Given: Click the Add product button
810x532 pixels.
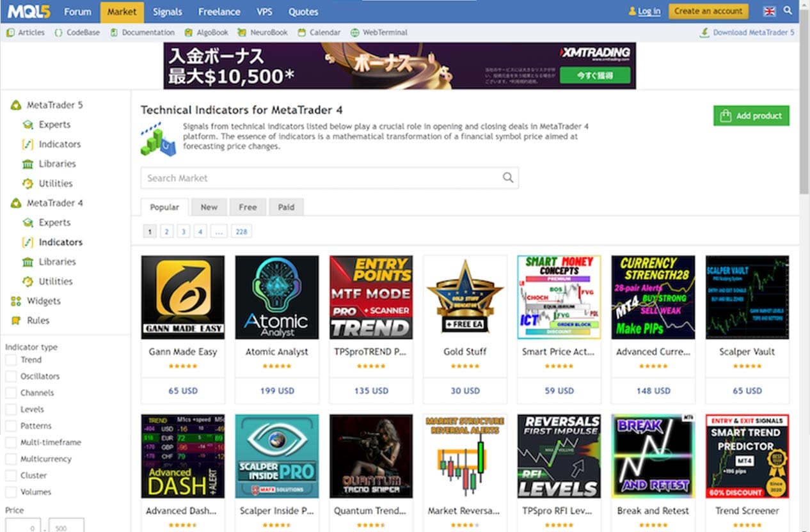Looking at the screenshot, I should click(x=751, y=116).
